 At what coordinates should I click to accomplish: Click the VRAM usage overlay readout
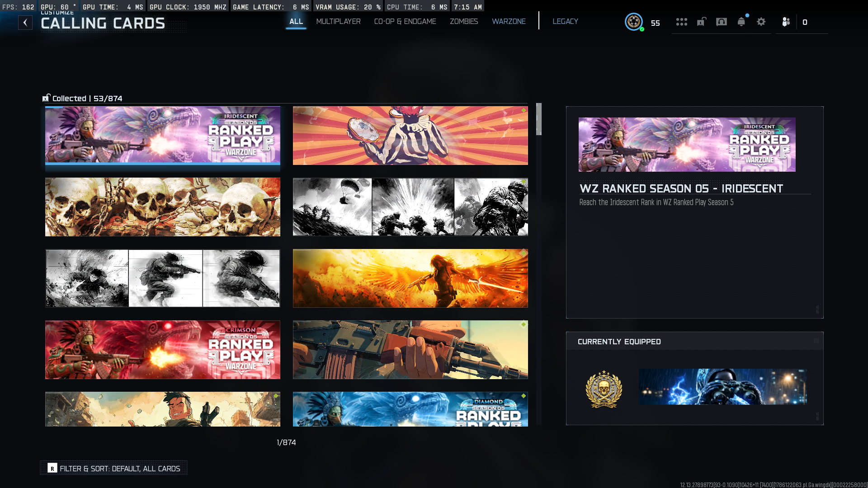(348, 7)
